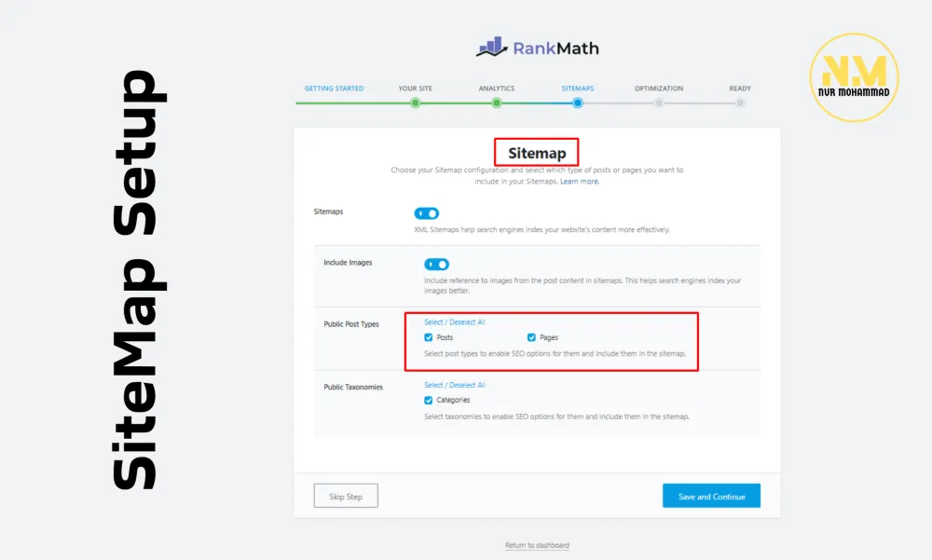The height and width of the screenshot is (560, 932).
Task: Uncheck the Posts checkbox
Action: [428, 337]
